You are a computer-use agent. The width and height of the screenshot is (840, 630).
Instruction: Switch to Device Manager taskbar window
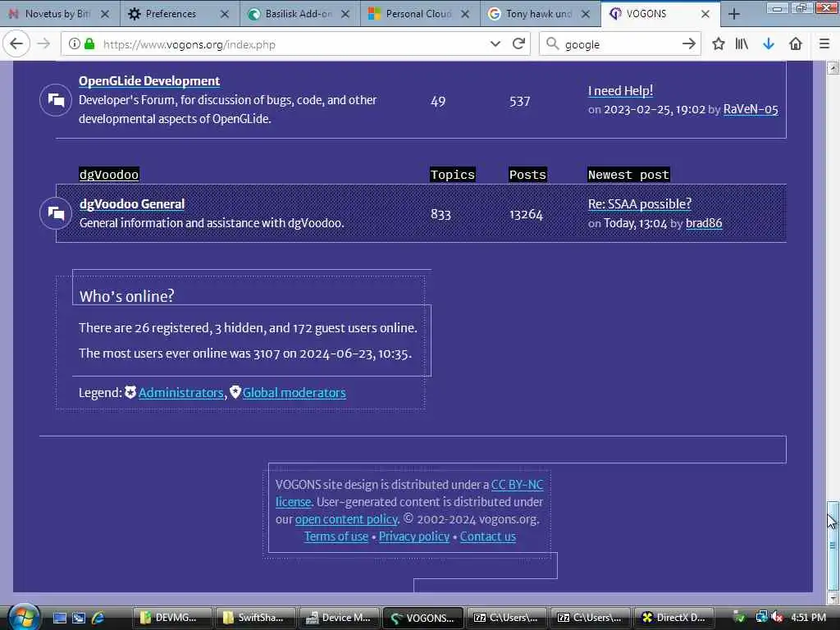click(x=339, y=618)
